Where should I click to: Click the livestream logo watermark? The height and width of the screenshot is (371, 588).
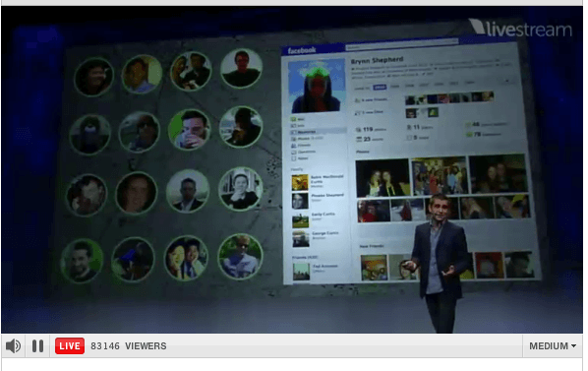click(x=521, y=29)
